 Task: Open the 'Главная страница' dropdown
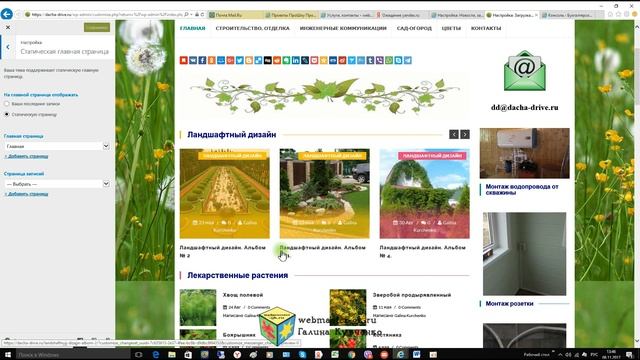pyautogui.click(x=57, y=146)
